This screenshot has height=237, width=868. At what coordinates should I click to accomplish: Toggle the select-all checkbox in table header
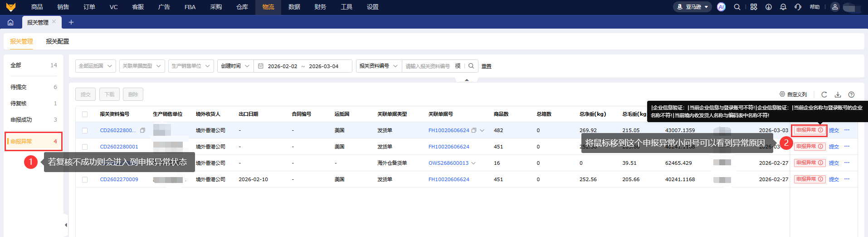85,114
